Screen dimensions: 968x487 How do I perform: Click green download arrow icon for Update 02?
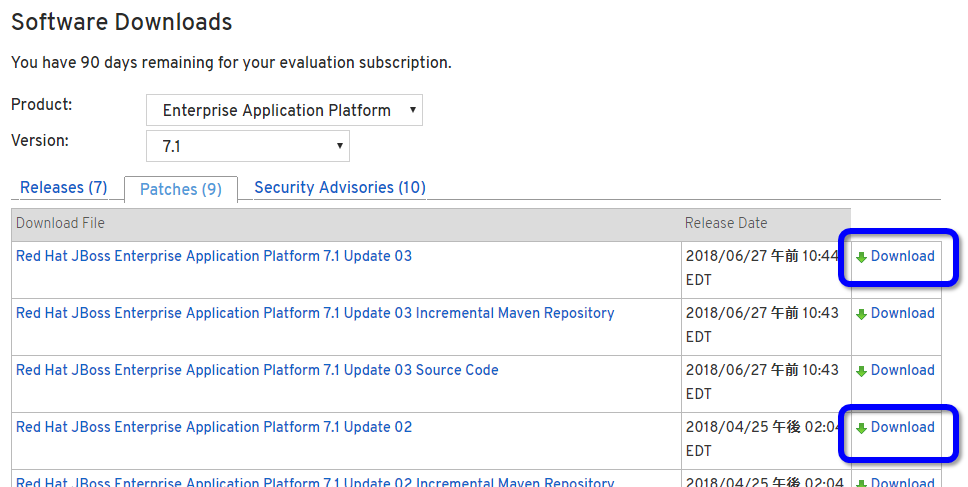861,428
